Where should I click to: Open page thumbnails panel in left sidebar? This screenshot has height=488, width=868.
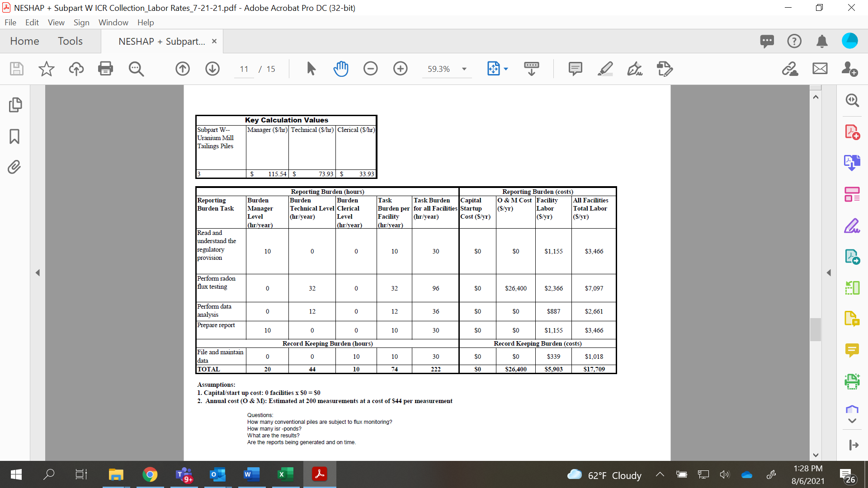point(15,105)
